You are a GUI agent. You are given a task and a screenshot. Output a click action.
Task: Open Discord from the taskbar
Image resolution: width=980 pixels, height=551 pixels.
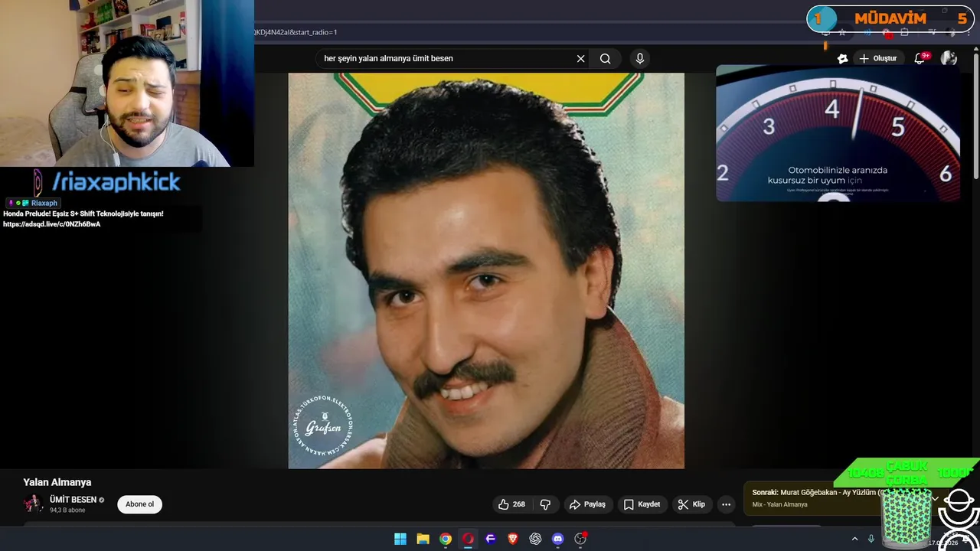(558, 539)
